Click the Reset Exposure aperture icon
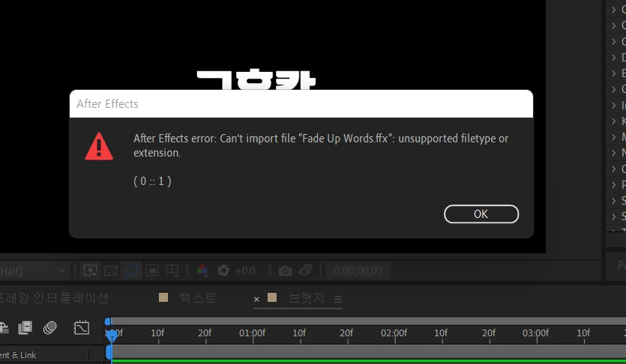 point(223,270)
